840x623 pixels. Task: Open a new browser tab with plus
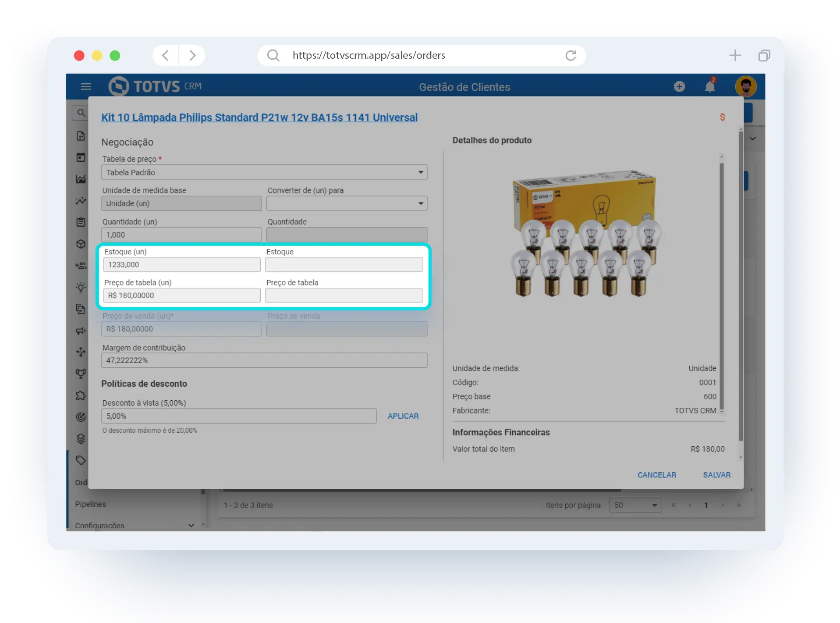735,55
